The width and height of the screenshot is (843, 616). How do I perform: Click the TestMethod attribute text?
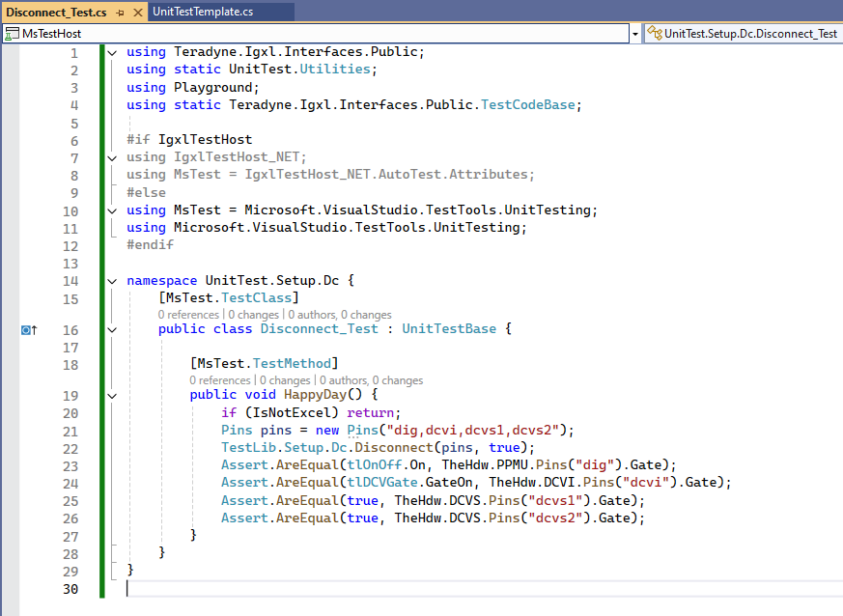(x=292, y=364)
